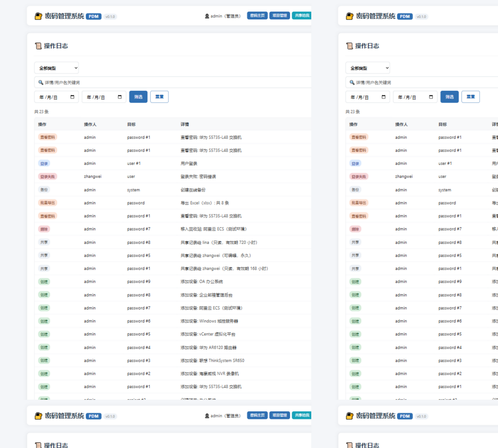Click the start date field in upper-left page
This screenshot has width=498, height=448.
pos(57,97)
